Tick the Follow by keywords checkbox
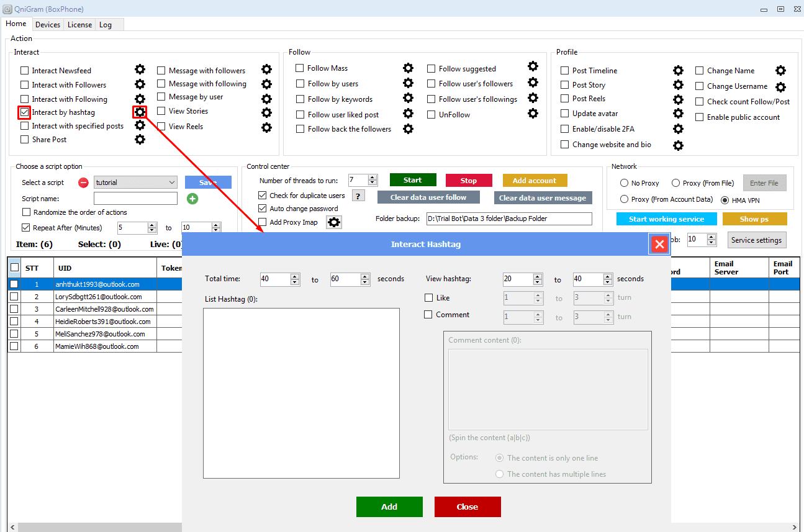The image size is (804, 532). click(300, 99)
